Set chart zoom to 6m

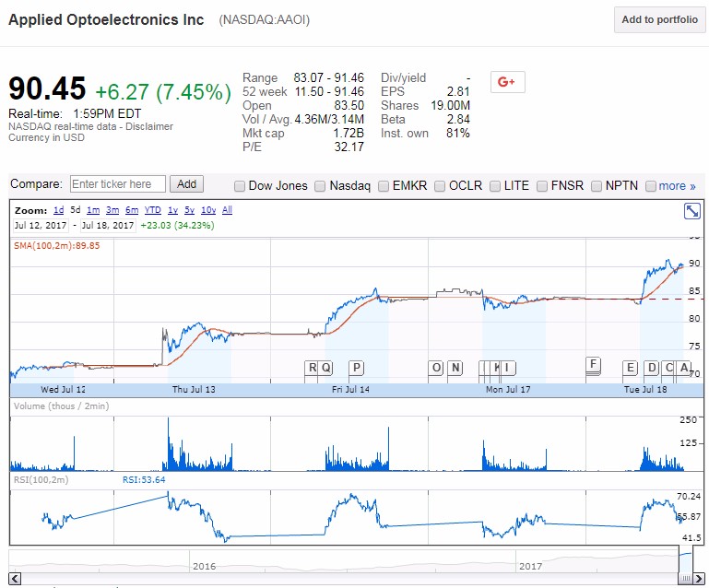132,210
